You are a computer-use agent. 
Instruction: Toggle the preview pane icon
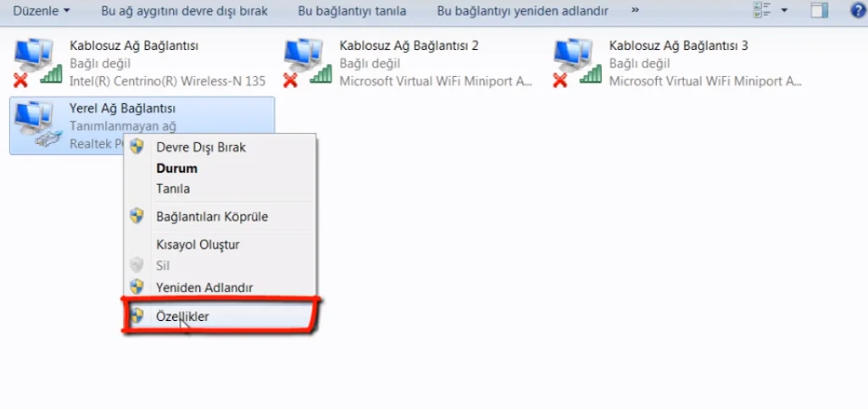click(820, 10)
